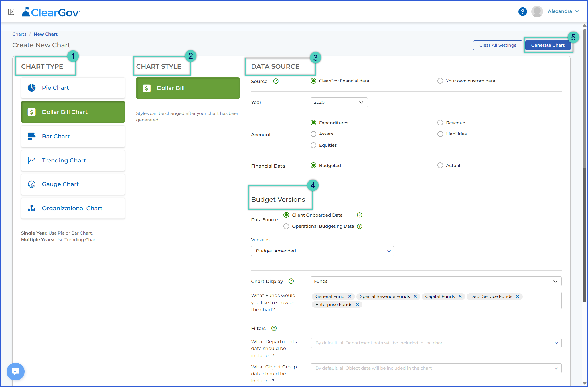Viewport: 588px width, 387px height.
Task: Expand the Budget: Amended versions dropdown
Action: click(x=322, y=251)
